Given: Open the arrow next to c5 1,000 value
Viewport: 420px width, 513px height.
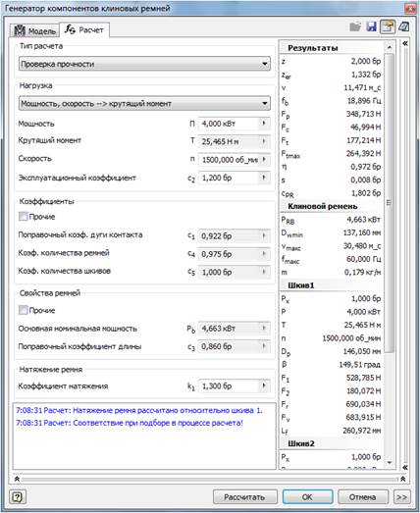Looking at the screenshot, I should (264, 272).
